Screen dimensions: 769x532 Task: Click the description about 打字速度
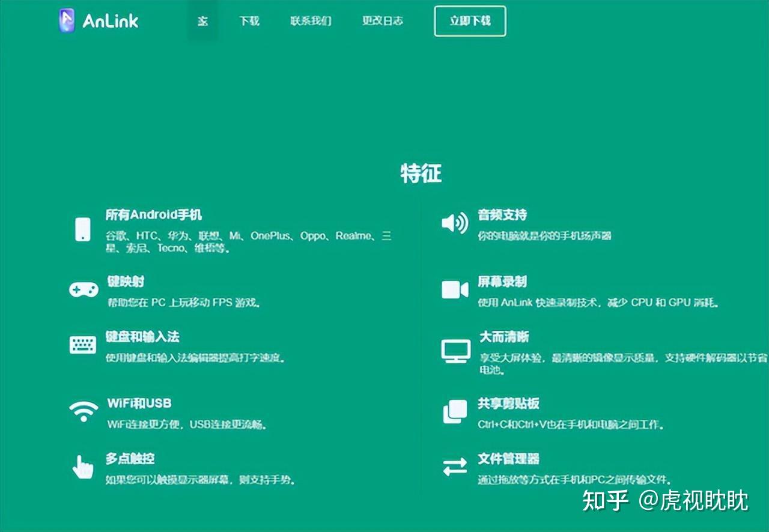click(195, 358)
